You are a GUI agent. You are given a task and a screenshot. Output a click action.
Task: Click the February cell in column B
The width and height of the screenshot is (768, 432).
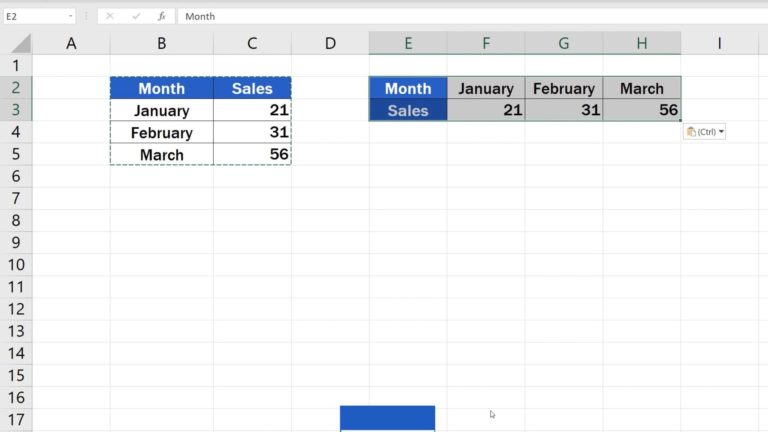(162, 132)
